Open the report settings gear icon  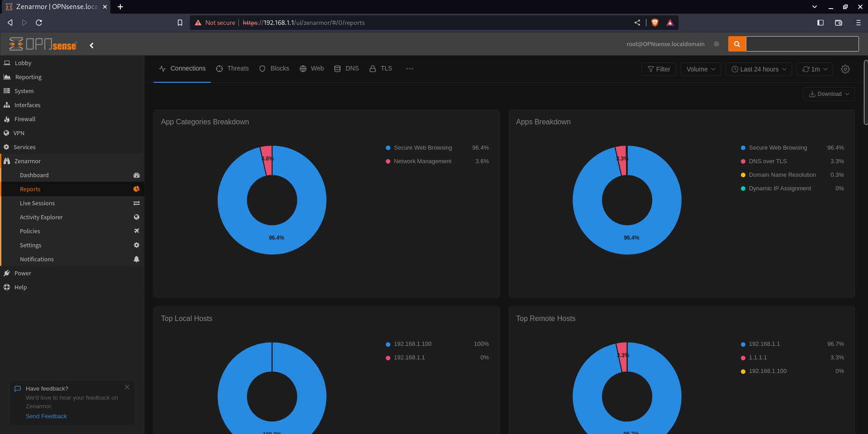[845, 69]
